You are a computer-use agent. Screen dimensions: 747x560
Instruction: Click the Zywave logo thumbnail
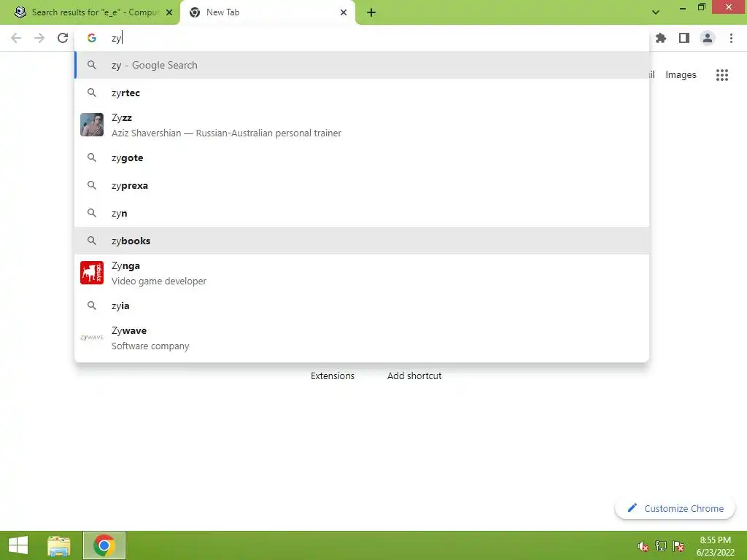point(92,338)
